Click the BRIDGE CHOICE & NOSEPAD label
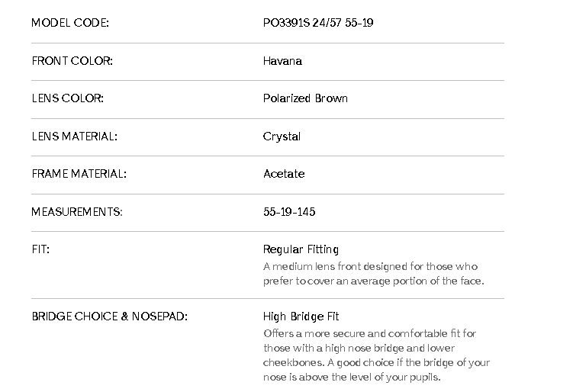Image resolution: width=573 pixels, height=392 pixels. (109, 316)
